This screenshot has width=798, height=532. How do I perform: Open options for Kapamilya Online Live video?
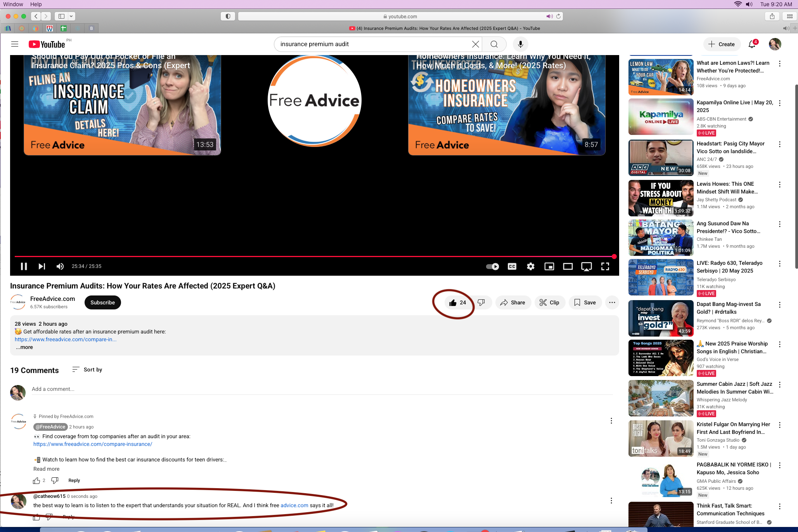780,103
